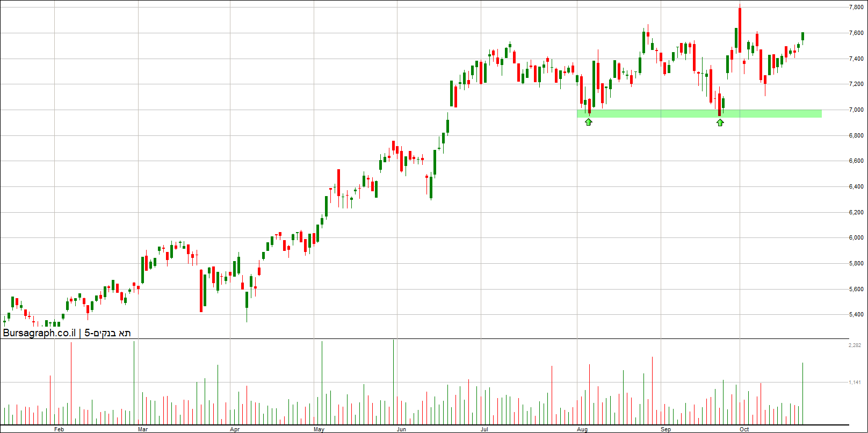
Task: Click the 6,200 price axis label
Action: (856, 212)
